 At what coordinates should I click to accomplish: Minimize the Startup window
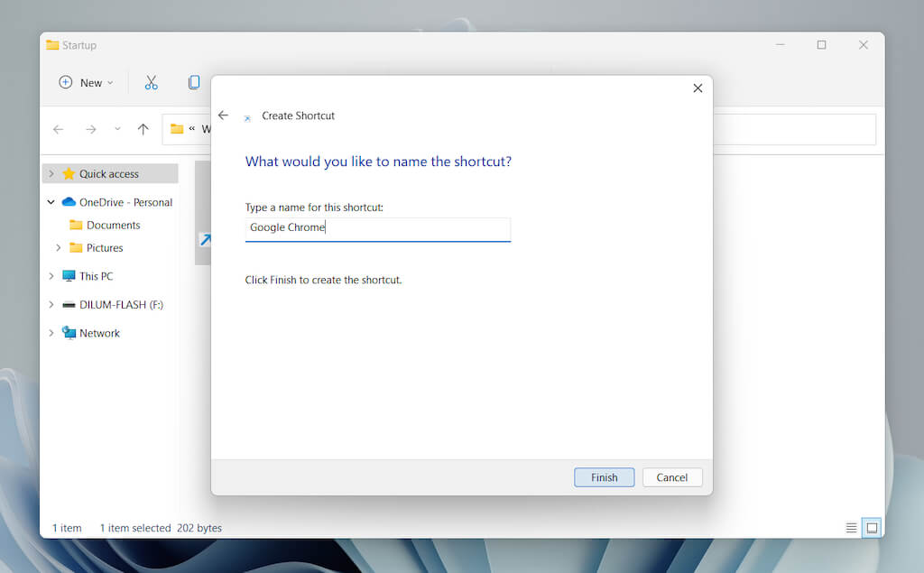pos(781,45)
